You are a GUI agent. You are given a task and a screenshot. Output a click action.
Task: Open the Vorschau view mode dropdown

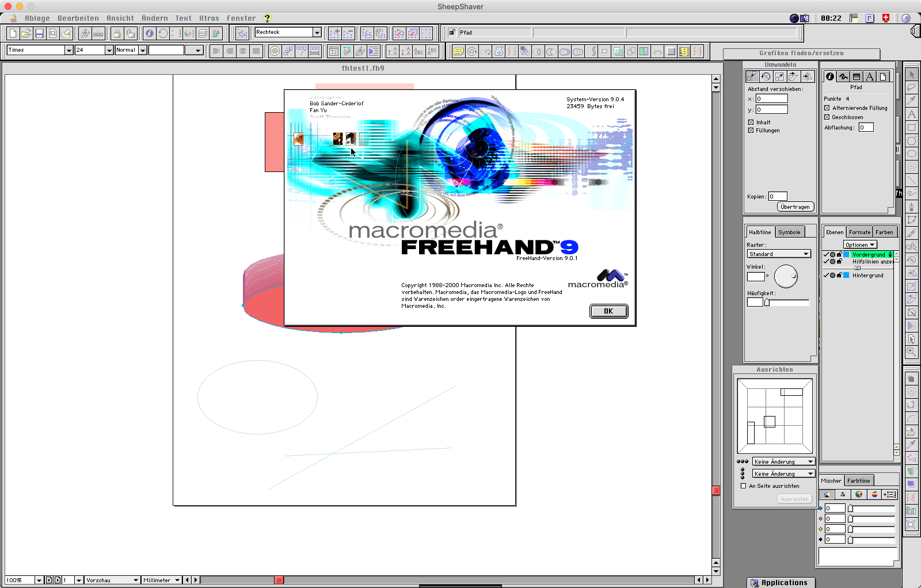pos(112,581)
